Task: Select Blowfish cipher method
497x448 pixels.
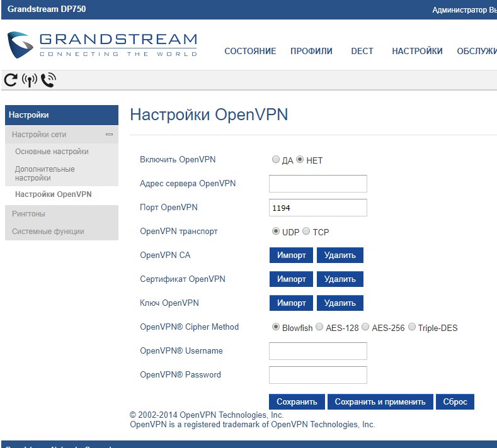Action: tap(276, 327)
